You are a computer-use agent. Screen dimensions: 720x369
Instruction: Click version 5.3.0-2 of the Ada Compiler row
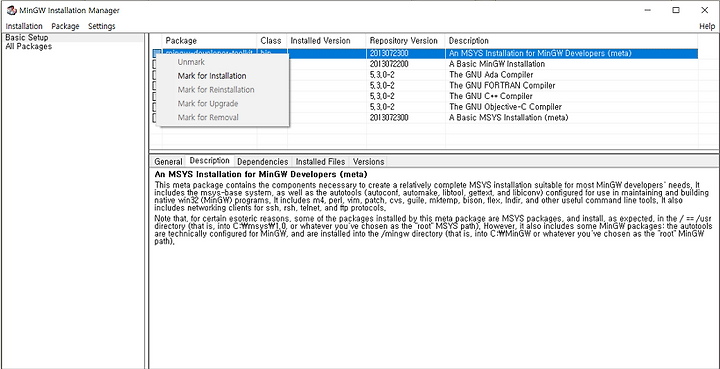coord(382,74)
